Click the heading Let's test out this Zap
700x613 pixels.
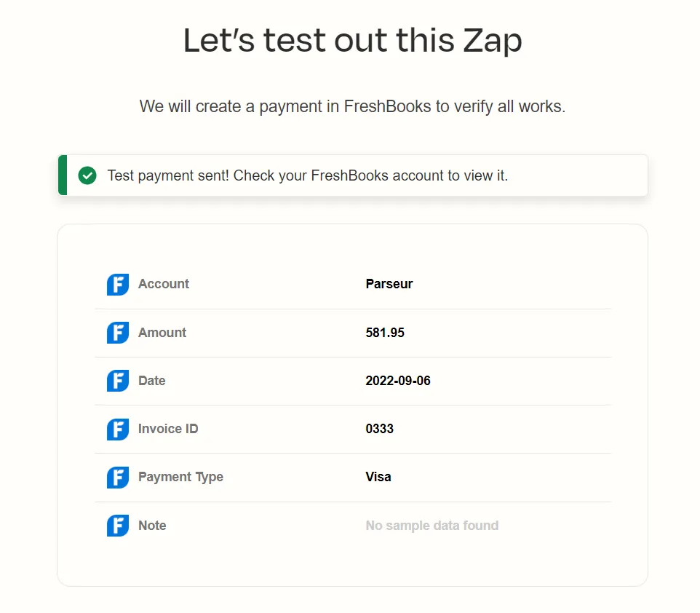tap(353, 40)
